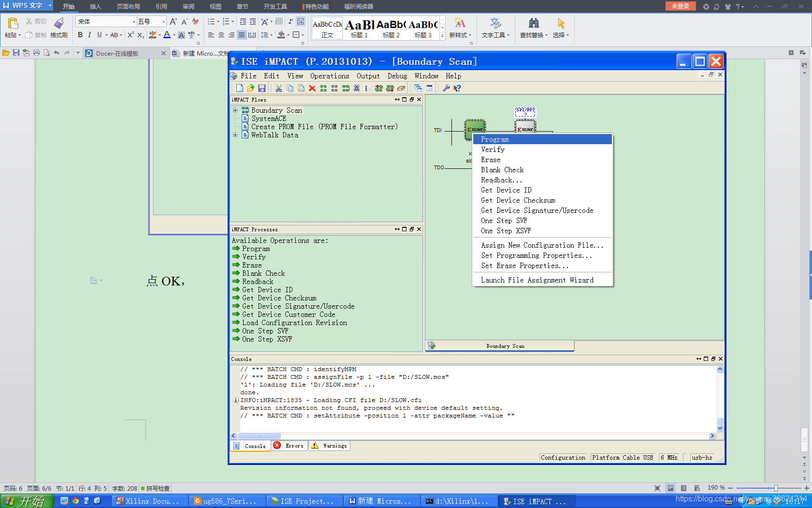Screen dimensions: 812x508
Task: Click the green Xilinx device chip in chain
Action: (x=475, y=129)
